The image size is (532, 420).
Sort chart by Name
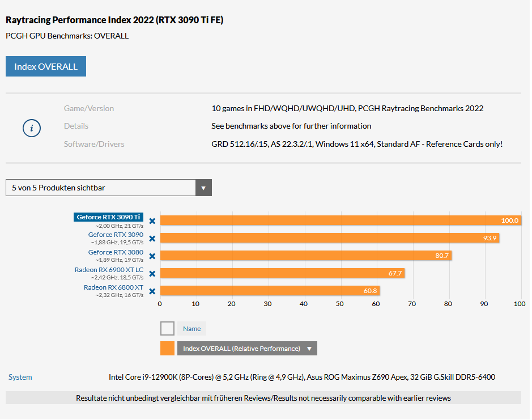click(x=193, y=330)
